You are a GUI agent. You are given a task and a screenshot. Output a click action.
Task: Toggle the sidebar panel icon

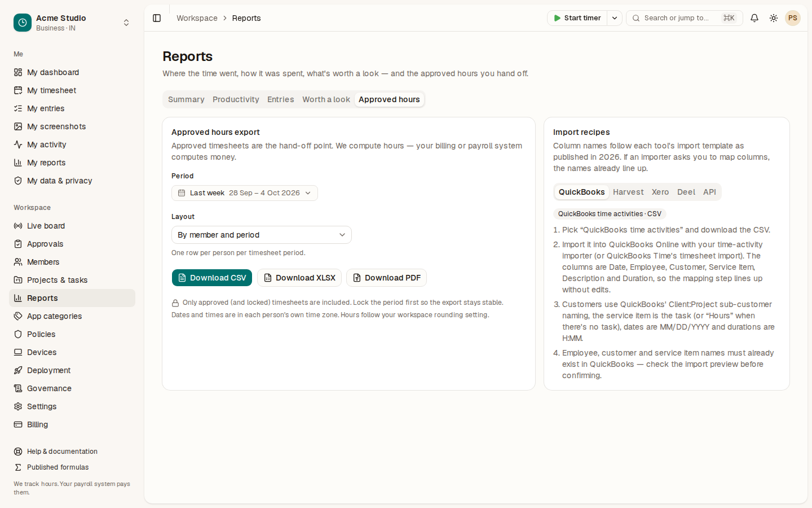[157, 18]
